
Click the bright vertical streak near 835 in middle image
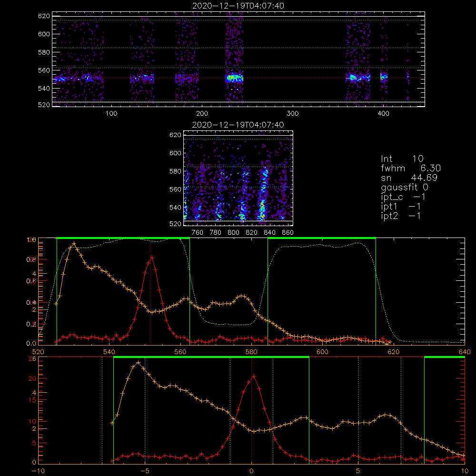[x=263, y=194]
